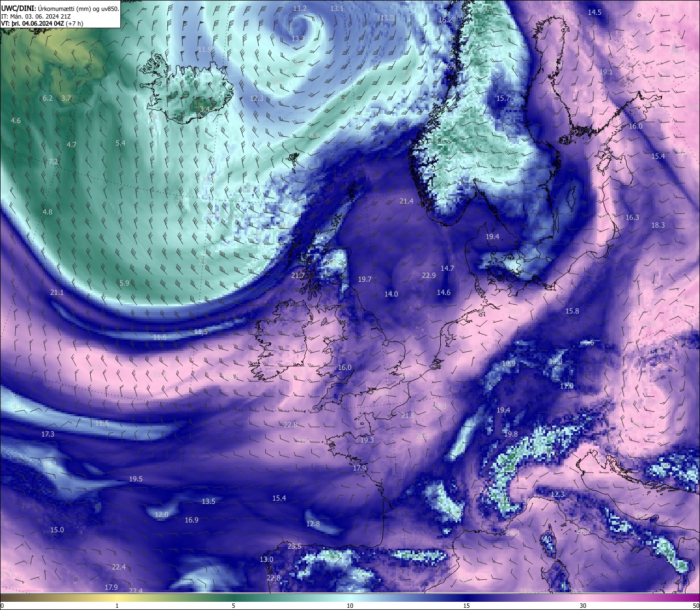Image resolution: width=700 pixels, height=610 pixels.
Task: Click the 16.3 value label
Action: pos(632,217)
